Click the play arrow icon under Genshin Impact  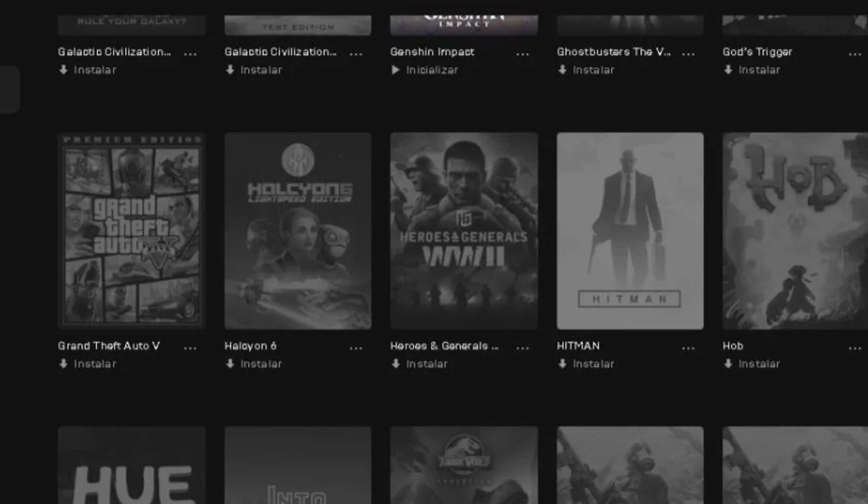(396, 70)
